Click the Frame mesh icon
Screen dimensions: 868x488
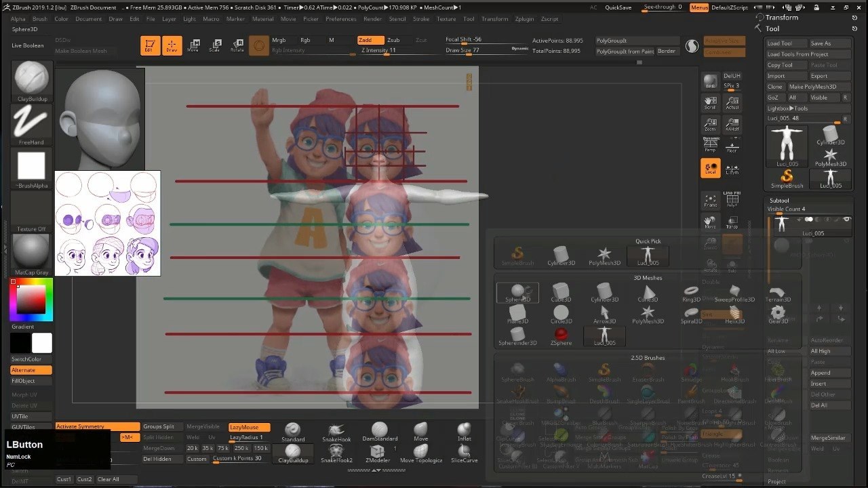[x=710, y=201]
